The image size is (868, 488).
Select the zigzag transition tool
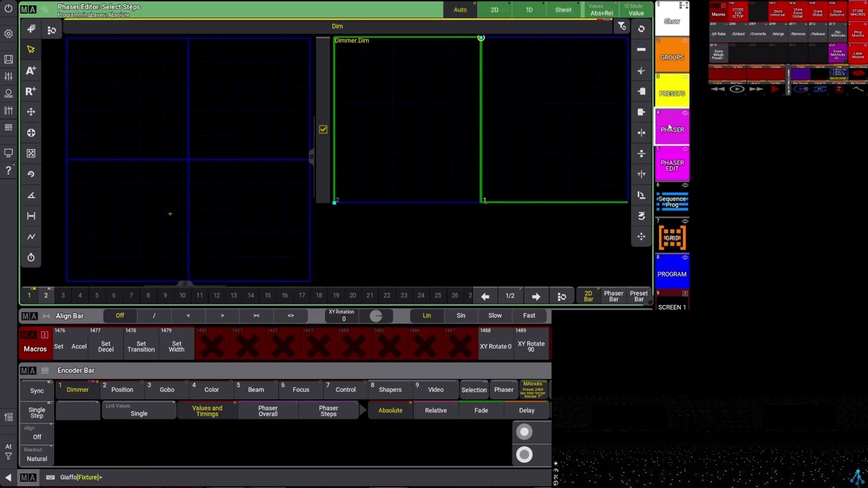click(31, 237)
